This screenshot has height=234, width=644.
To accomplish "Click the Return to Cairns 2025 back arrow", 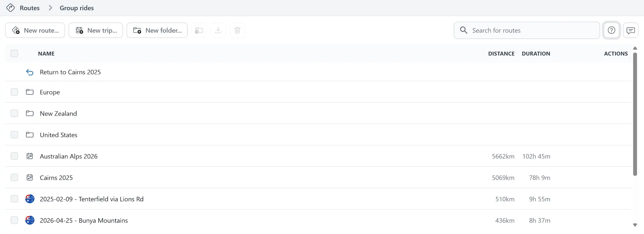I will click(x=30, y=72).
